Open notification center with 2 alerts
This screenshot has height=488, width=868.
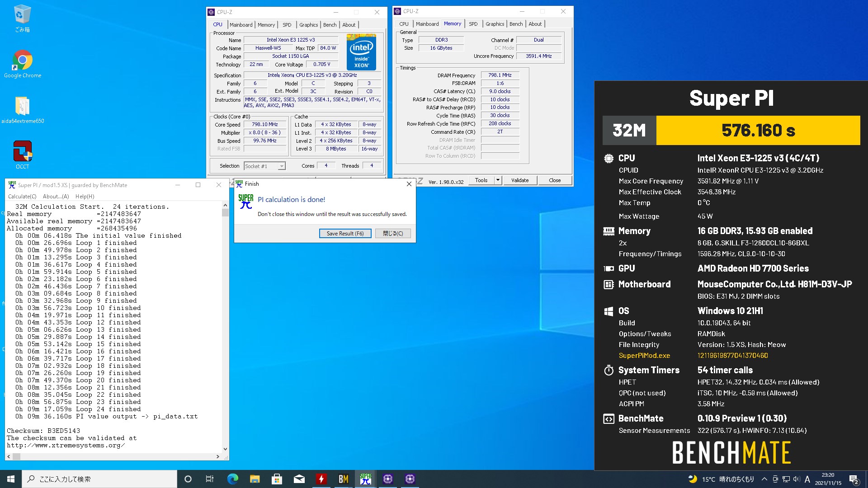[854, 479]
